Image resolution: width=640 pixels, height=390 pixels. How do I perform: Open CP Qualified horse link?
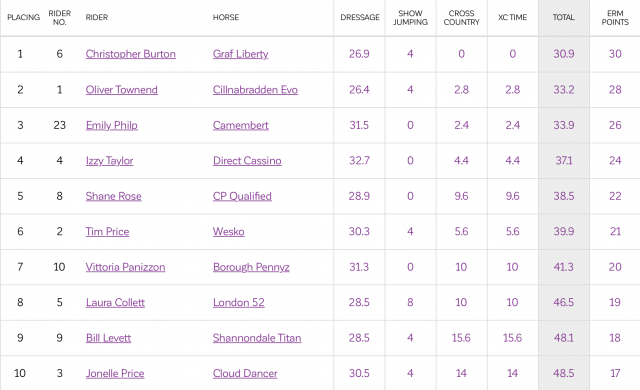(x=242, y=196)
